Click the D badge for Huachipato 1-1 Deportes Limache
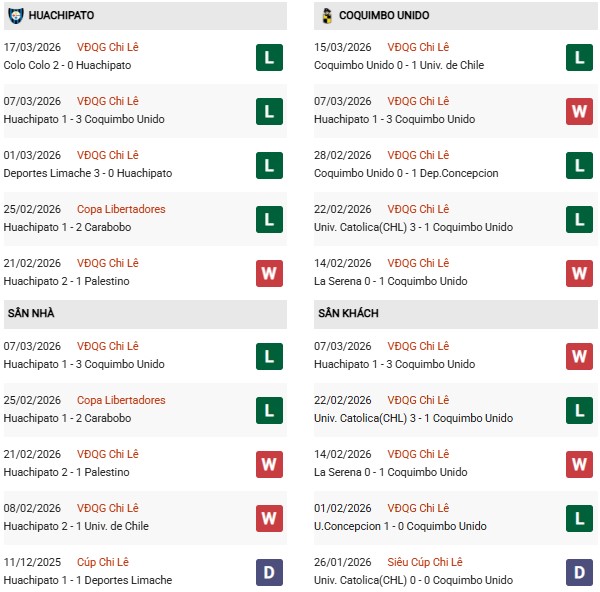This screenshot has width=600, height=592. coord(269,572)
